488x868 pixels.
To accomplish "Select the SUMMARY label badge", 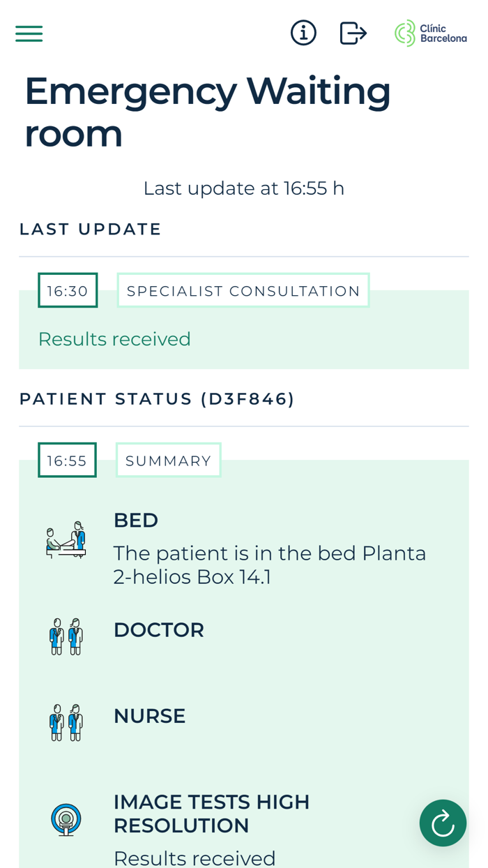I will (x=168, y=459).
